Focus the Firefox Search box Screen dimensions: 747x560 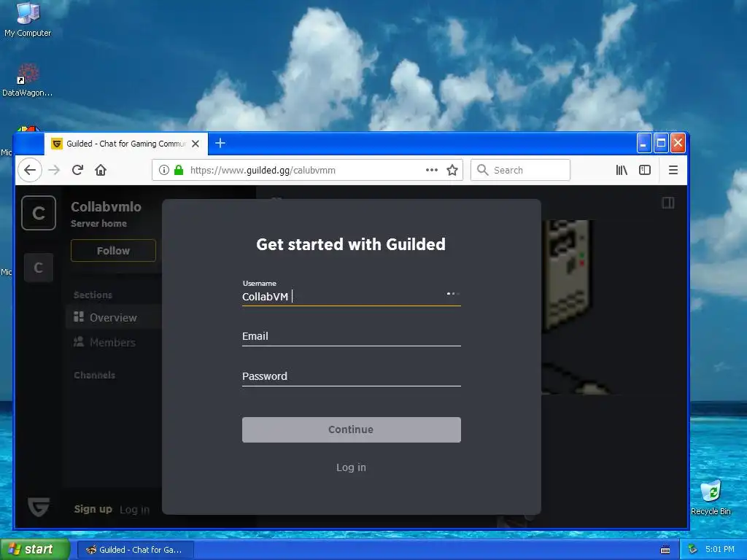click(x=520, y=170)
